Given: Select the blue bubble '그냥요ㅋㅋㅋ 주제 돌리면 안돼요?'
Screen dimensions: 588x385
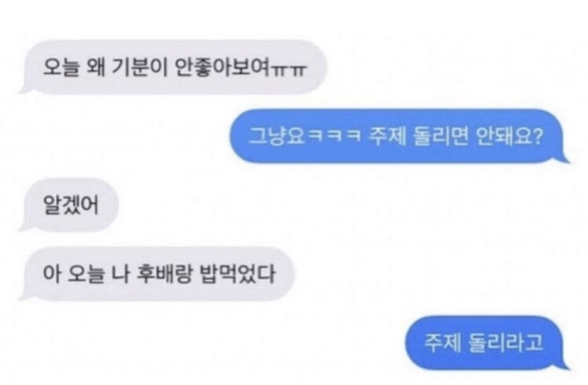Looking at the screenshot, I should tap(400, 136).
